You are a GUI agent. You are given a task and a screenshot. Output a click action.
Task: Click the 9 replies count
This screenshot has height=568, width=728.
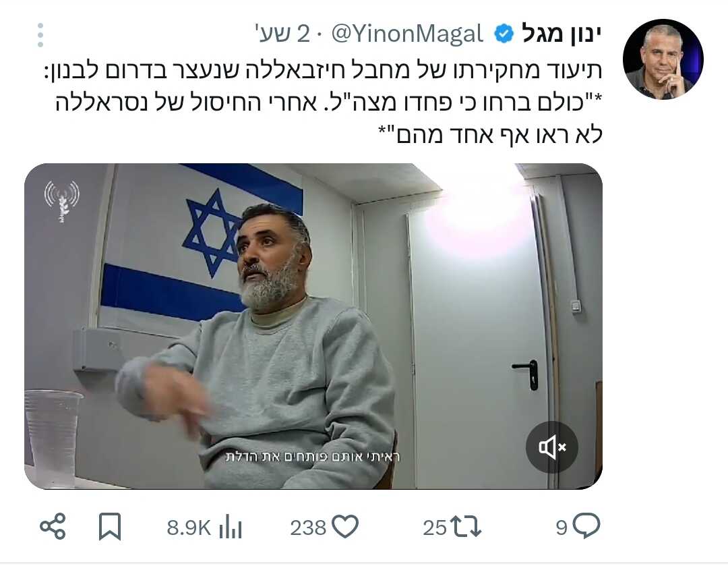562,528
